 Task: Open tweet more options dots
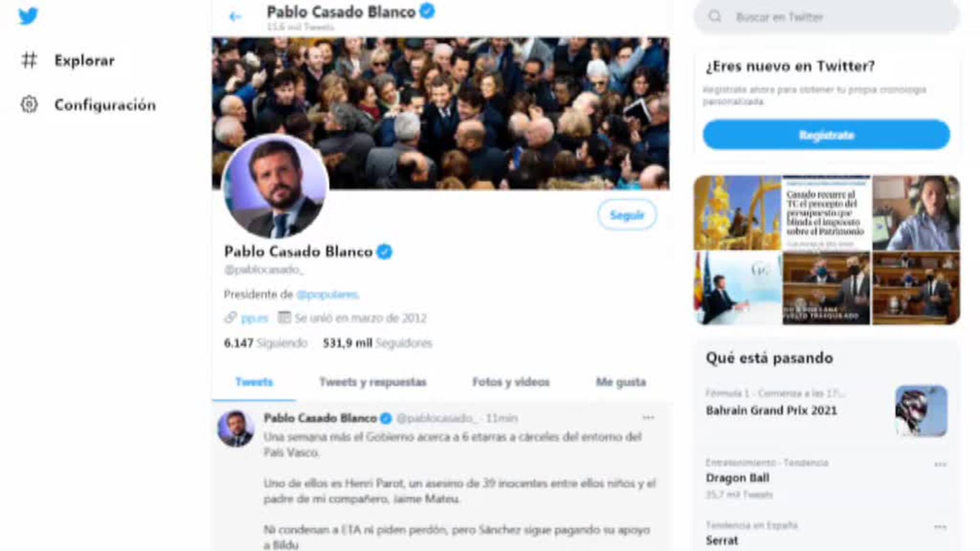click(648, 418)
